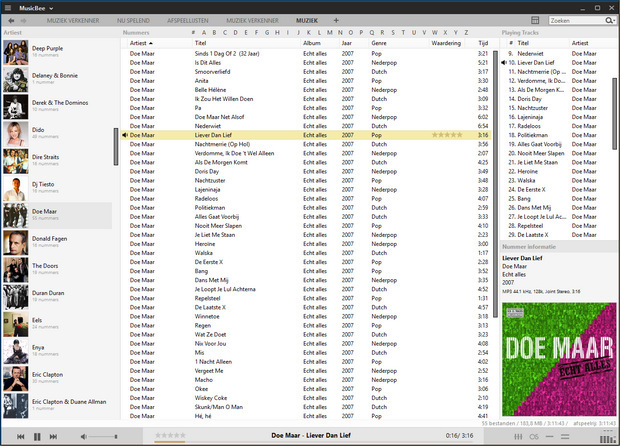Click the Delaney & Bonnie artist picture
Image resolution: width=620 pixels, height=446 pixels.
tap(16, 79)
